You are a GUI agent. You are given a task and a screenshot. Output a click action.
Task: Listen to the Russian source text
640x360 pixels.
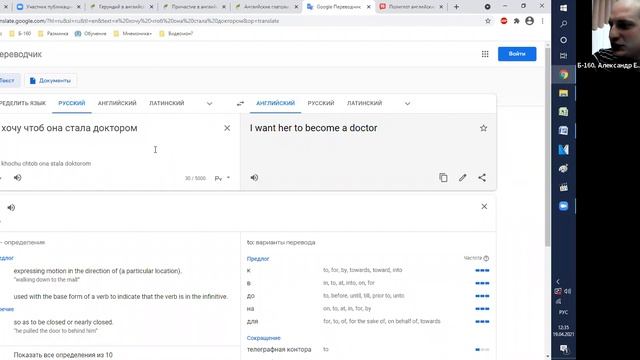[18, 178]
